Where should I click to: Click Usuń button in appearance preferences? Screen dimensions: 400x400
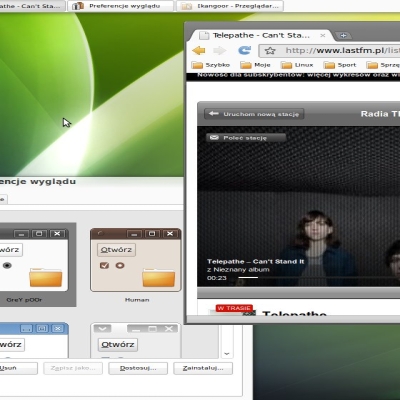[x=18, y=368]
